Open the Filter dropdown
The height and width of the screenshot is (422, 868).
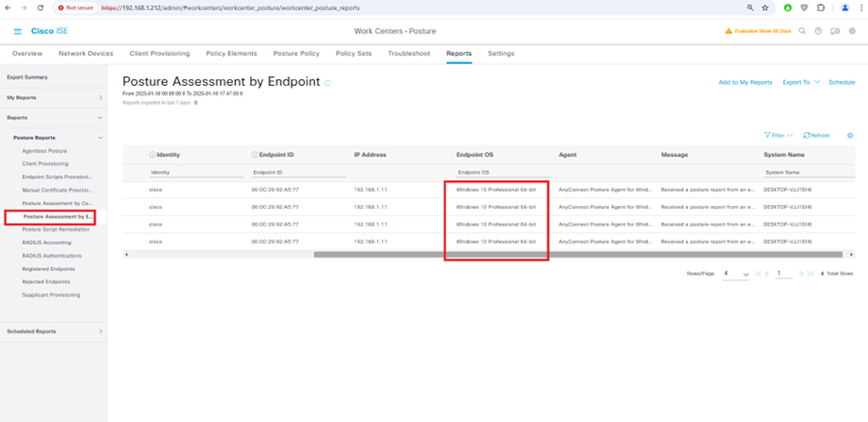(778, 135)
